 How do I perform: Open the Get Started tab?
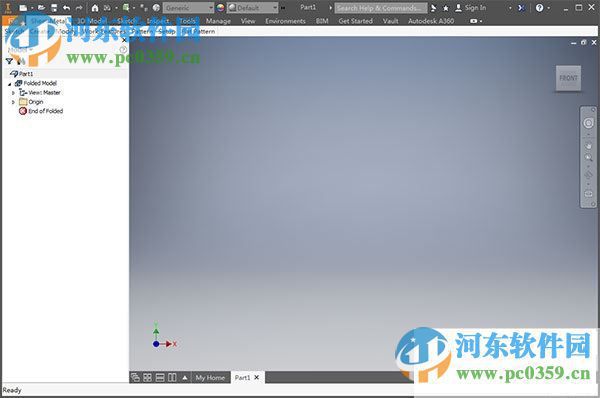(x=355, y=21)
